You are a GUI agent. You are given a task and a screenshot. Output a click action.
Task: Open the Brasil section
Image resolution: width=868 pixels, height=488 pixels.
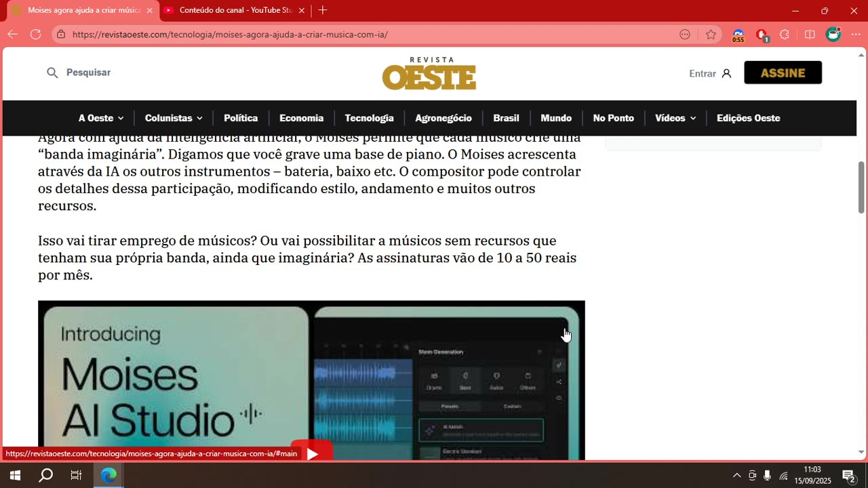click(x=506, y=118)
